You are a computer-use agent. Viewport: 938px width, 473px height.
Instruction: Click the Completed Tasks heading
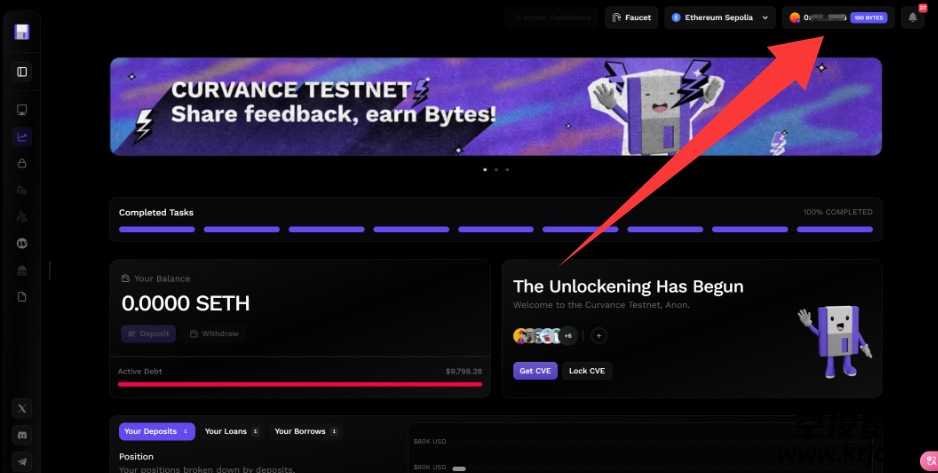[156, 212]
